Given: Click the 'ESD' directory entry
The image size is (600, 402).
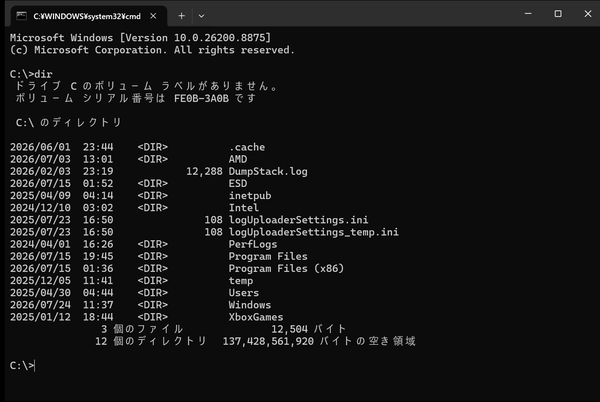Looking at the screenshot, I should [x=238, y=183].
